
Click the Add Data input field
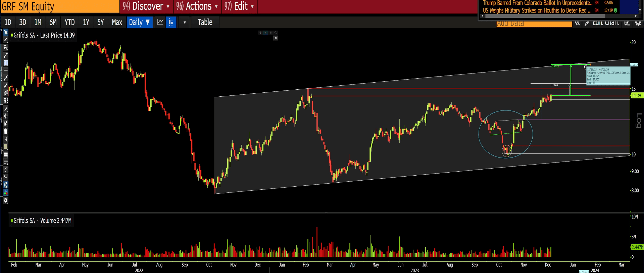(534, 24)
